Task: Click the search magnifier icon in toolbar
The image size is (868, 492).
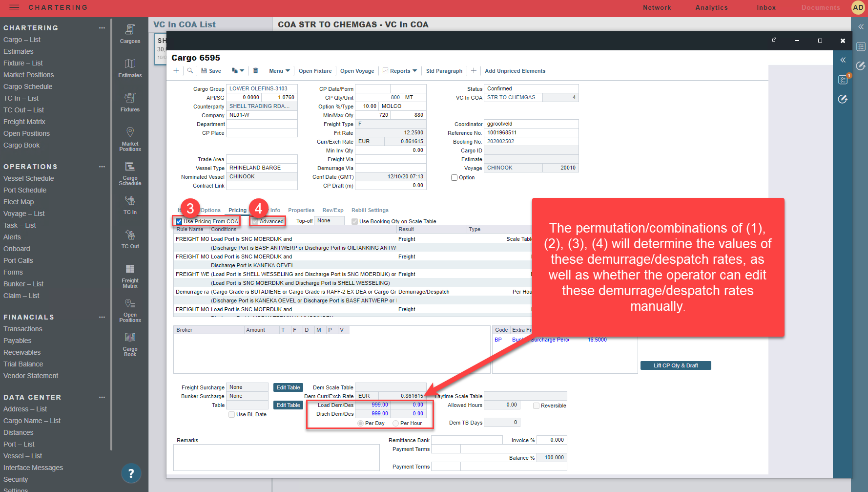Action: 190,71
